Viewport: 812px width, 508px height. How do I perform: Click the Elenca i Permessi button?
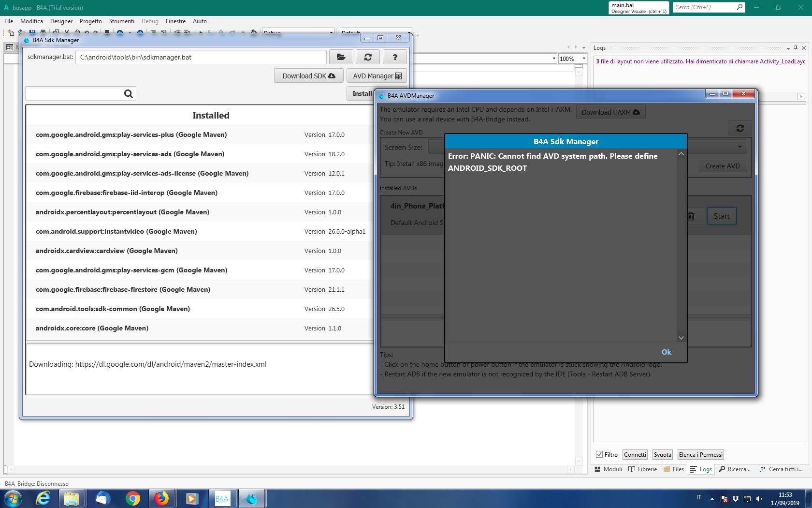[x=700, y=455]
